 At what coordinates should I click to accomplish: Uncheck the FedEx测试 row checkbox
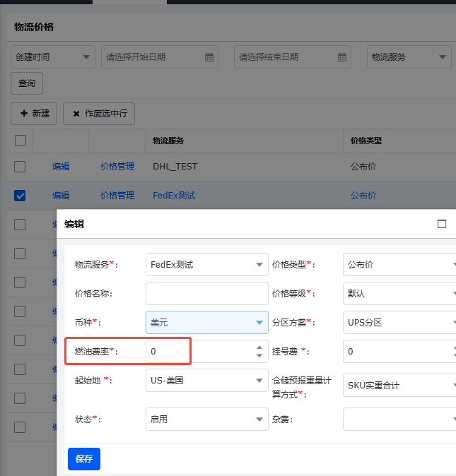click(20, 196)
